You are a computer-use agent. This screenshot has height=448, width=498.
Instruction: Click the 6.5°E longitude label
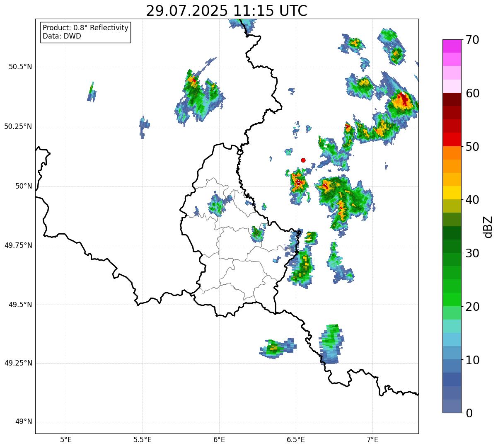click(296, 440)
